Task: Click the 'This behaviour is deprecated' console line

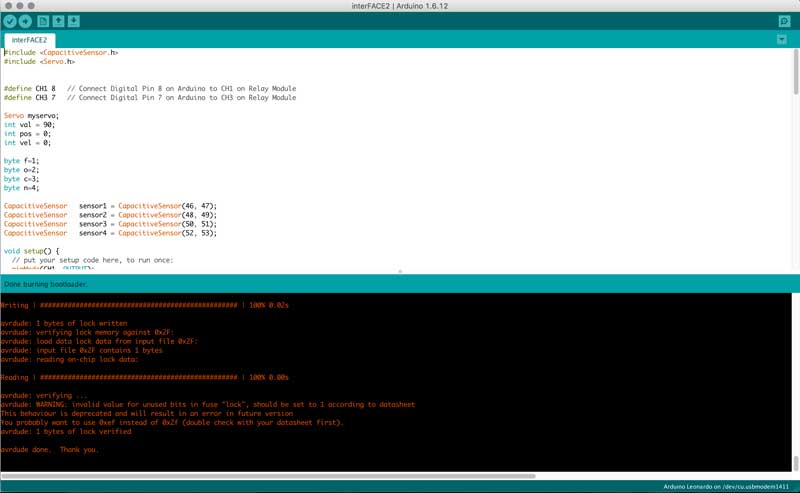Action: click(147, 414)
